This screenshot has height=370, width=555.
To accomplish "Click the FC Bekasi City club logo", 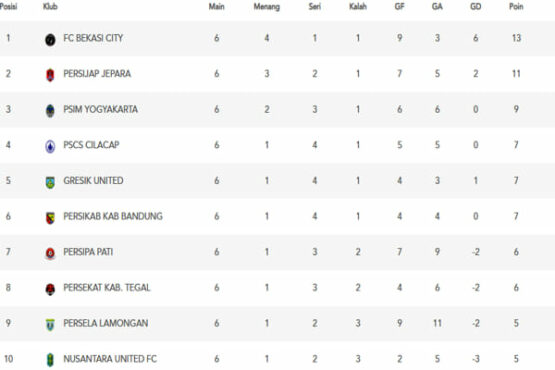I will pyautogui.click(x=50, y=39).
